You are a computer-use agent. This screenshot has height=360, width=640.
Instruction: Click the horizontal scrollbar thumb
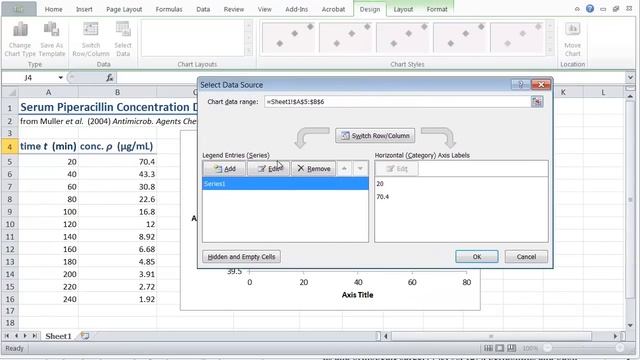[491, 336]
